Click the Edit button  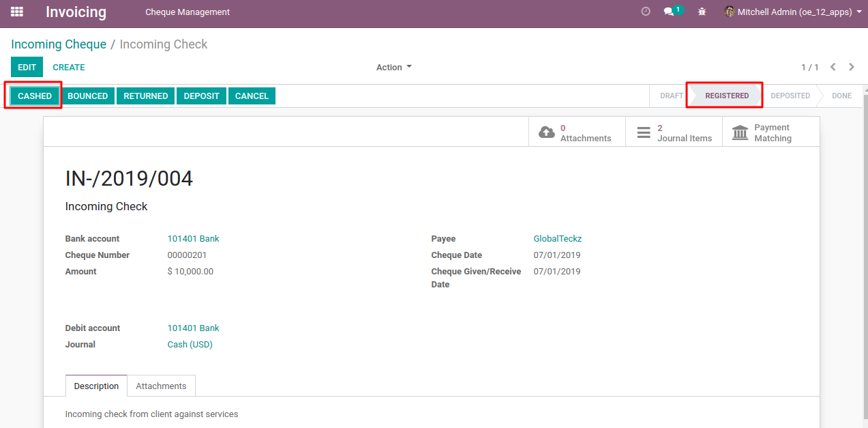click(27, 67)
